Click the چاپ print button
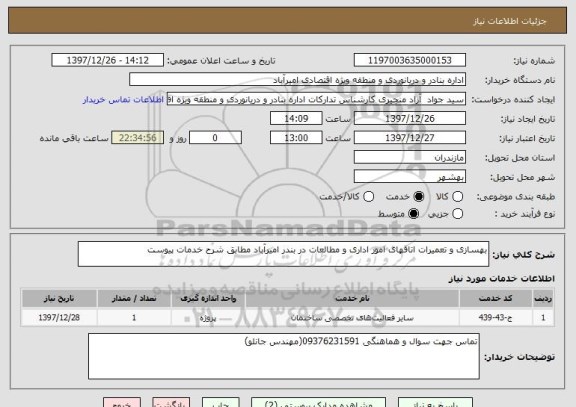 (220, 403)
